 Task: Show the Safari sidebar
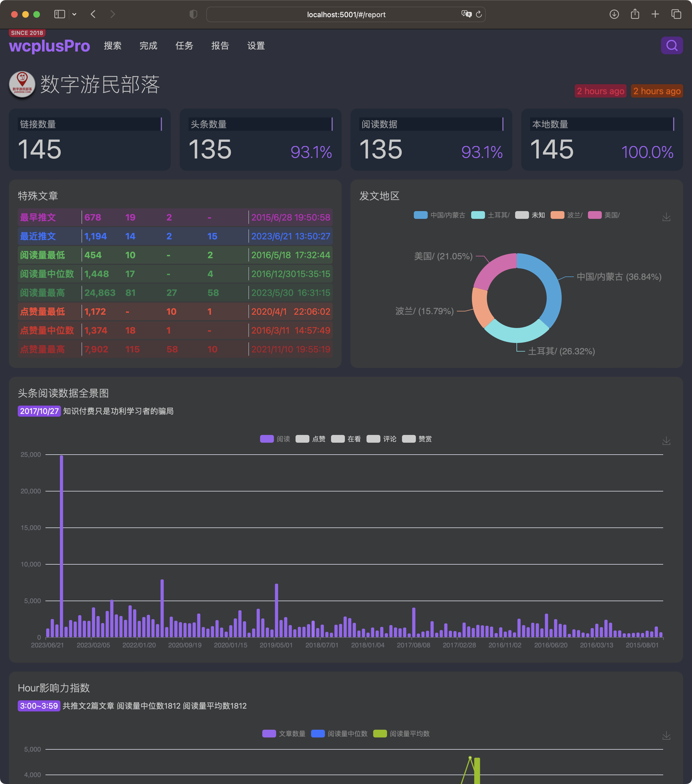coord(60,14)
